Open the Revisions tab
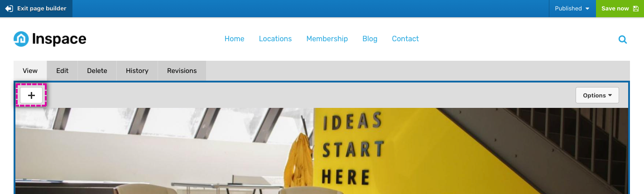 pyautogui.click(x=182, y=71)
